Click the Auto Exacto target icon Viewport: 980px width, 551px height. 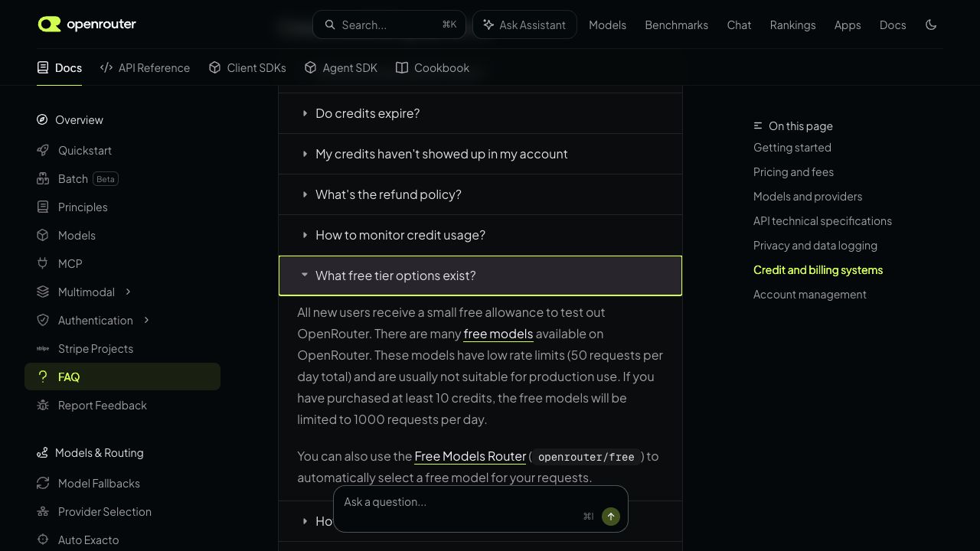pos(43,540)
